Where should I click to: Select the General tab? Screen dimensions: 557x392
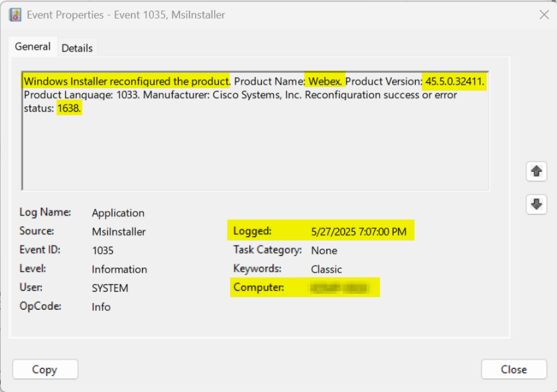point(32,47)
